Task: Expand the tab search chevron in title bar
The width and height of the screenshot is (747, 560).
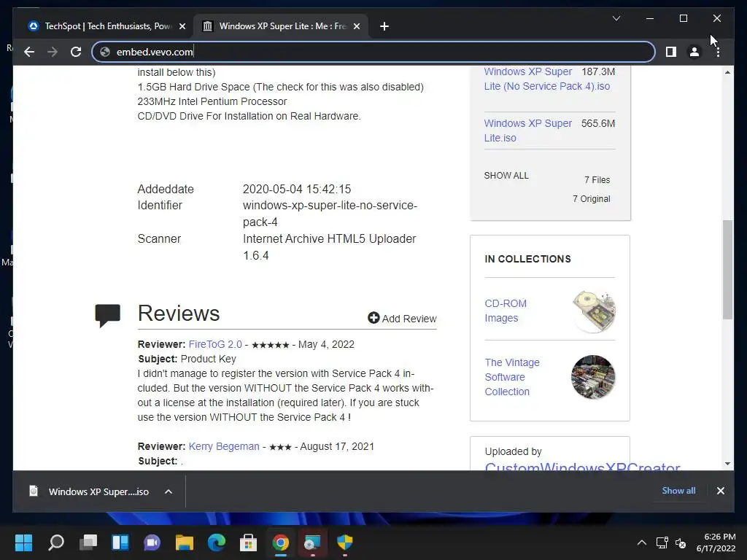Action: click(616, 18)
